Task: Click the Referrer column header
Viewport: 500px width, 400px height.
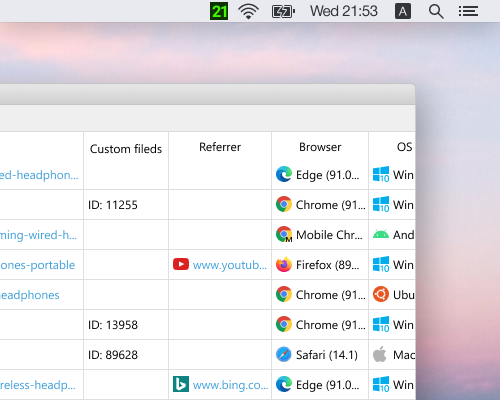Action: (x=220, y=147)
